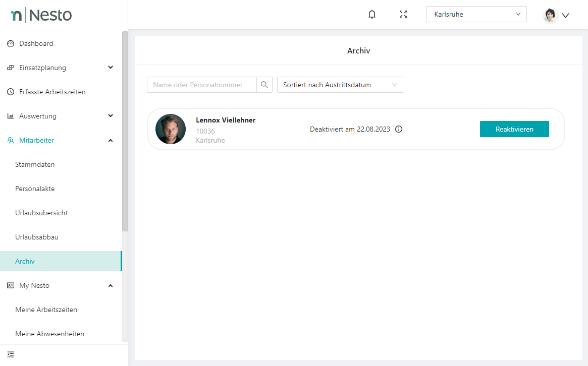Go to Stammdaten
Screen dimensions: 588x366
pyautogui.click(x=35, y=164)
